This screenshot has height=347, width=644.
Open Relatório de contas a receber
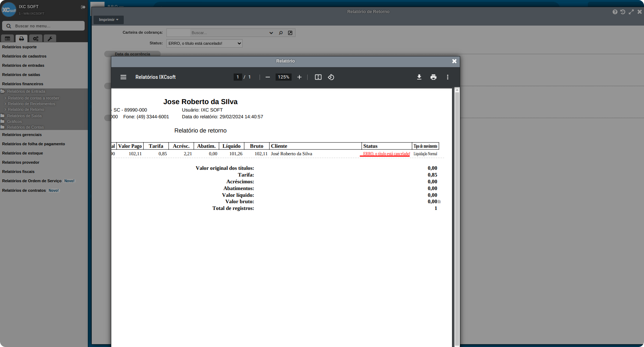coord(33,98)
